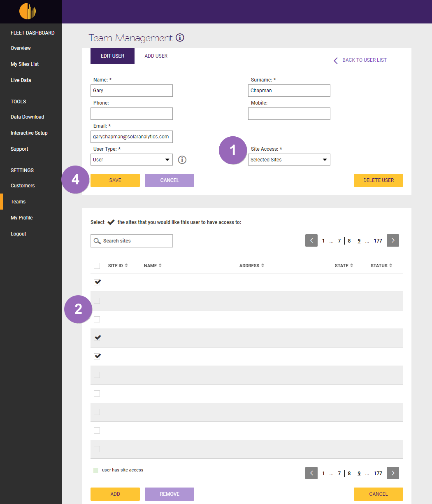Click Cancel button beside bottom pagination
The height and width of the screenshot is (504, 432).
(x=379, y=494)
